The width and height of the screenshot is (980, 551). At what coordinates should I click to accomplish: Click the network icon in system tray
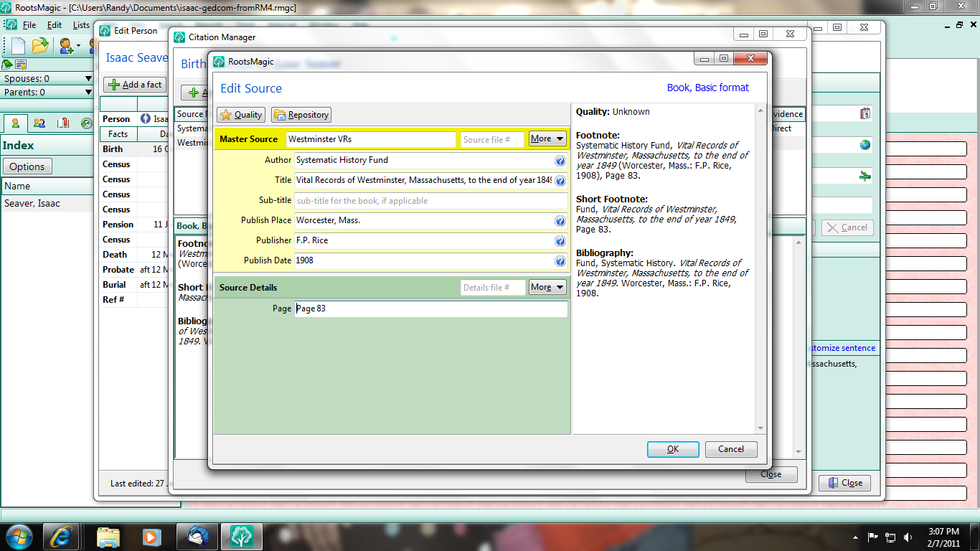pyautogui.click(x=891, y=537)
